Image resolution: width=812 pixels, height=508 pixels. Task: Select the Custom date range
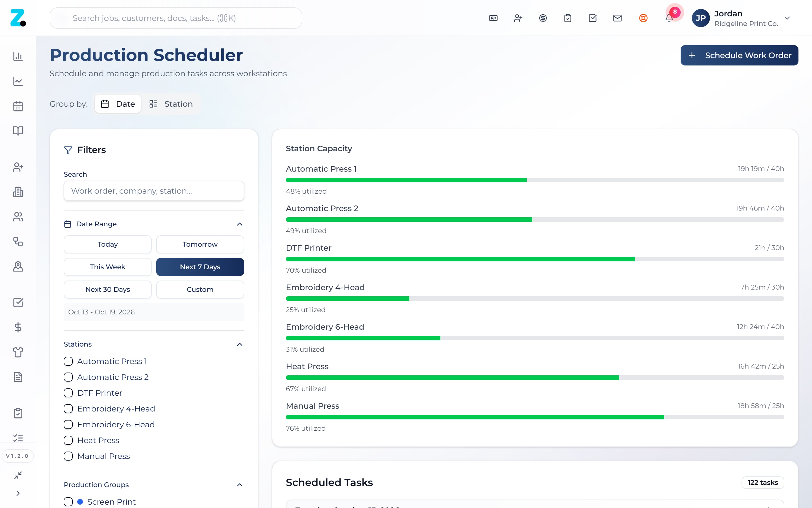coord(200,289)
